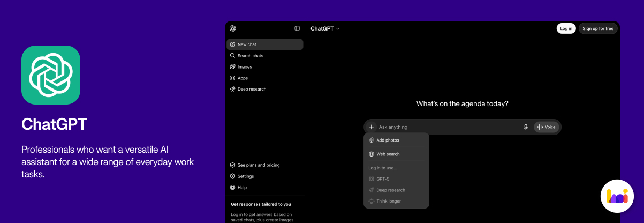The height and width of the screenshot is (223, 644).
Task: Click the Sign up for free button
Action: [x=598, y=28]
